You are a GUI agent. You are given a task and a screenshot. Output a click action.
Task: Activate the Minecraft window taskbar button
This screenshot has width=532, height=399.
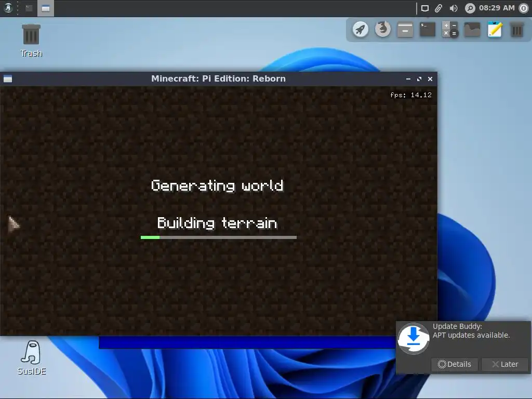[46, 8]
